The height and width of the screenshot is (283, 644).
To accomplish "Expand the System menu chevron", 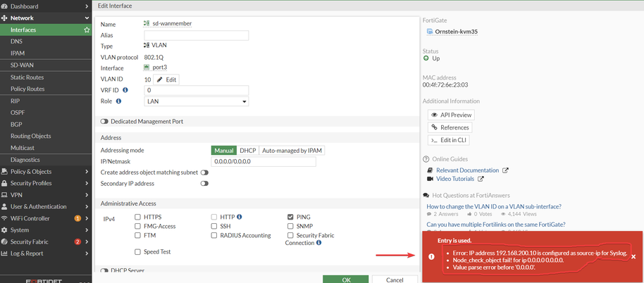I will pyautogui.click(x=87, y=230).
